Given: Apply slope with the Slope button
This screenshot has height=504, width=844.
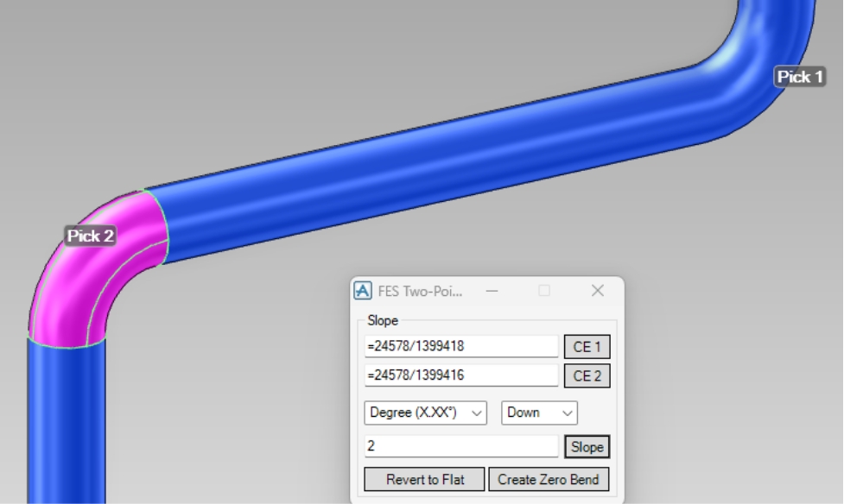Looking at the screenshot, I should tap(587, 447).
